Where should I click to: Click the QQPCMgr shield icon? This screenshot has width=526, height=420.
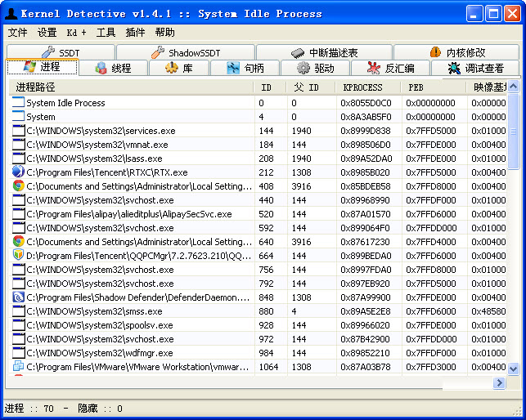click(19, 255)
